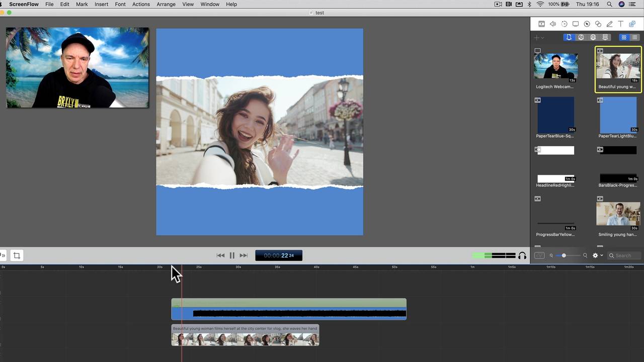Open the Video properties inspector
The image size is (644, 362).
pos(541,24)
